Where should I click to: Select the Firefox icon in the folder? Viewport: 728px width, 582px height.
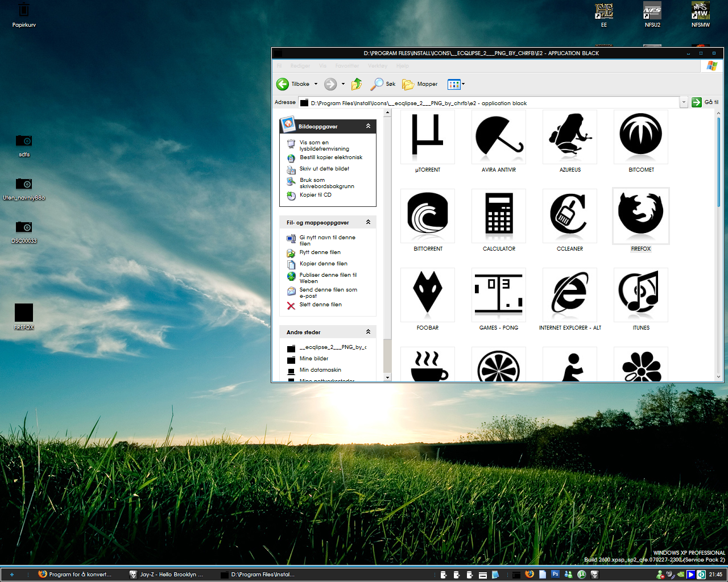(x=641, y=216)
